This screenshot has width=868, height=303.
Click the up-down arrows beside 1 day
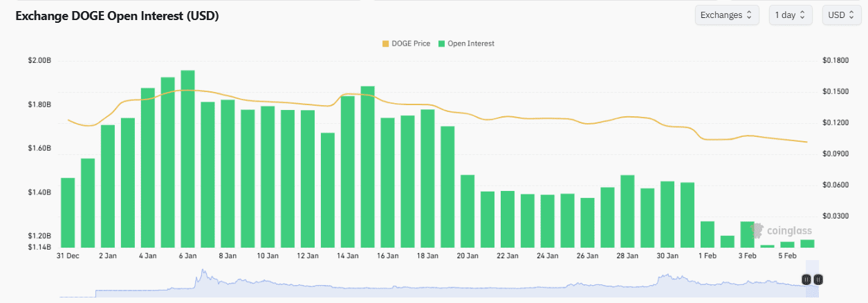[802, 15]
